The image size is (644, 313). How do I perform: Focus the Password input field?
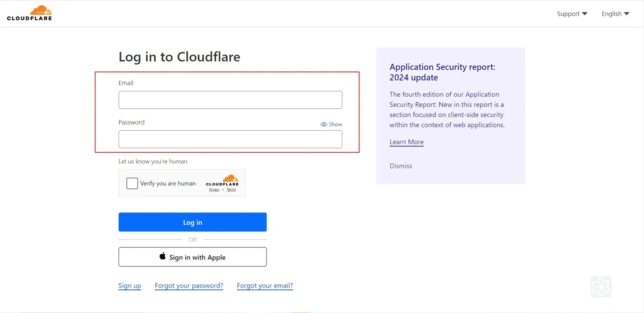click(x=230, y=139)
